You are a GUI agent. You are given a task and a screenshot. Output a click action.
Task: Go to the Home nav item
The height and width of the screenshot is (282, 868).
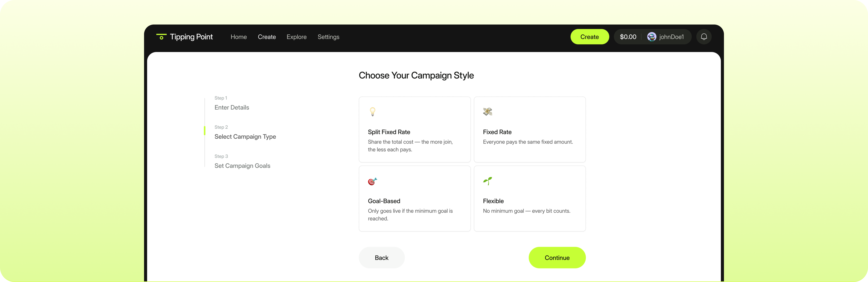pyautogui.click(x=239, y=37)
